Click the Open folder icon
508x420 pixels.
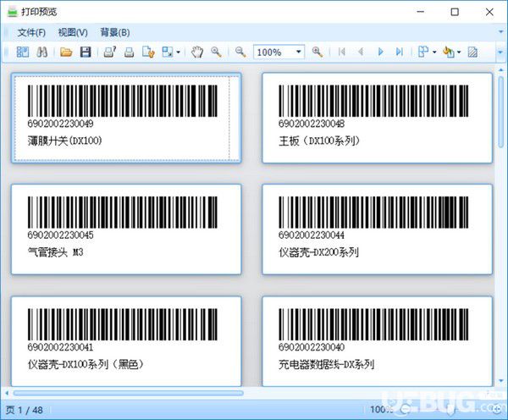66,52
